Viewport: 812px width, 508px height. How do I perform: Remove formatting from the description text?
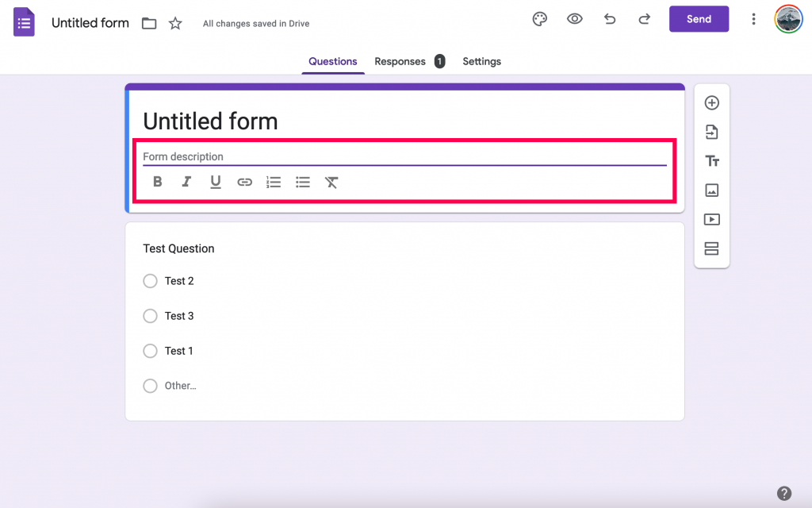(x=331, y=182)
